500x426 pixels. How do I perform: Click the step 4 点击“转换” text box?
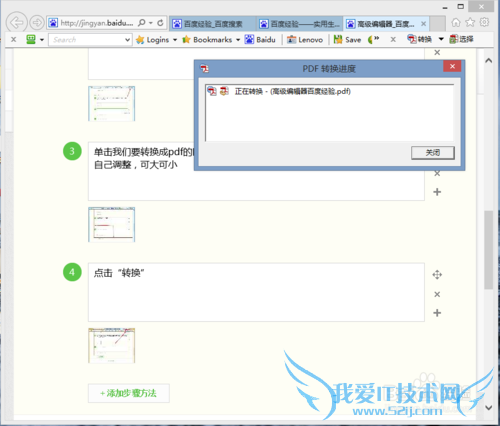click(x=256, y=292)
